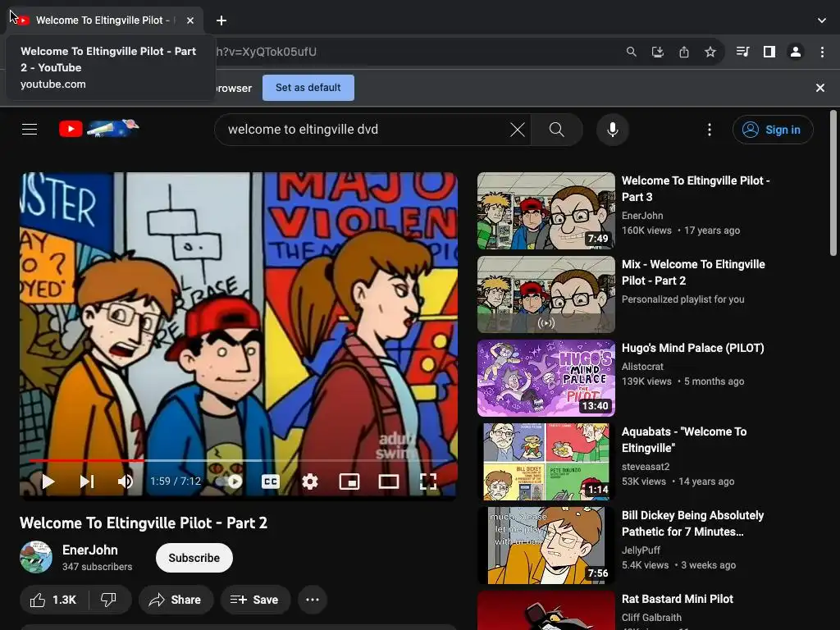
Task: Open Bill Dickey Being Absolutely Pathetic thumbnail
Action: pos(546,546)
